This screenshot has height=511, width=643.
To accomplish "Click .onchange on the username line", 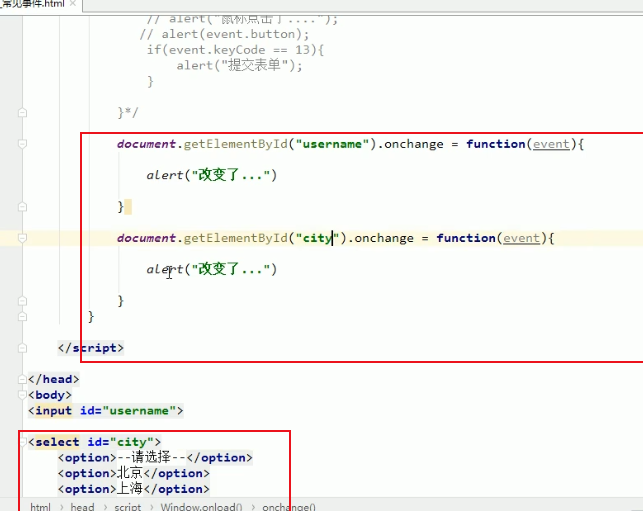I will coord(410,144).
